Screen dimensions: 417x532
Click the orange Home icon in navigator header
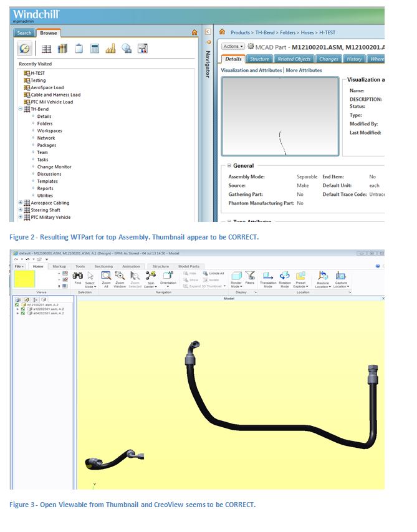194,32
